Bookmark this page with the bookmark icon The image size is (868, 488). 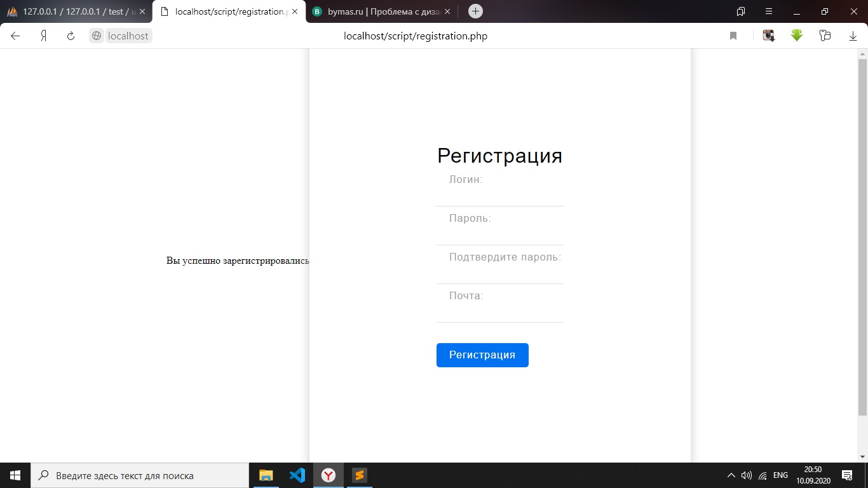[x=733, y=36]
